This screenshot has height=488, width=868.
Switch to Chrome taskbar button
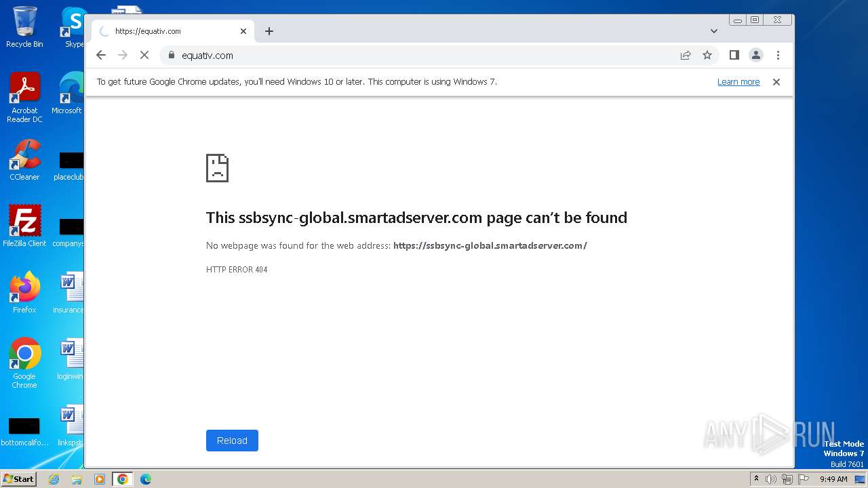point(122,479)
